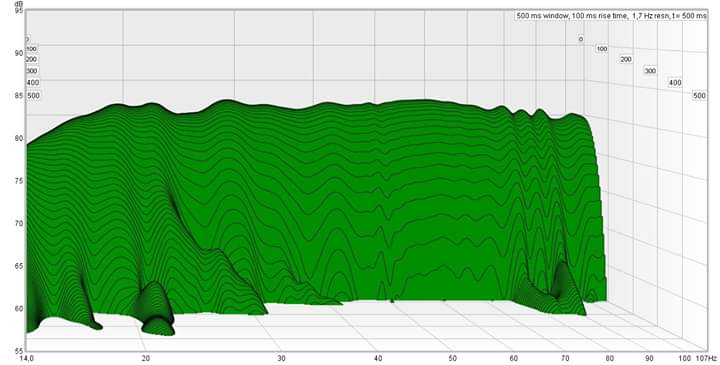Select the 90 dB vertical axis value

(x=18, y=53)
